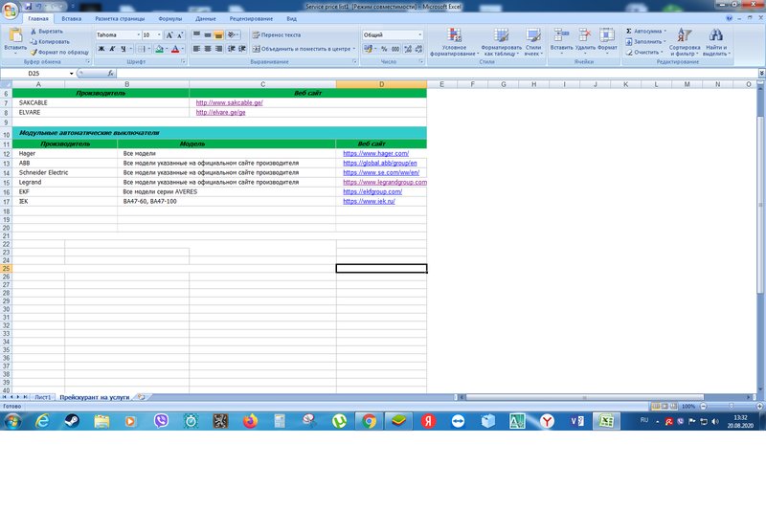This screenshot has height=532, width=766.
Task: Open the round Office button menu
Action: tap(11, 10)
